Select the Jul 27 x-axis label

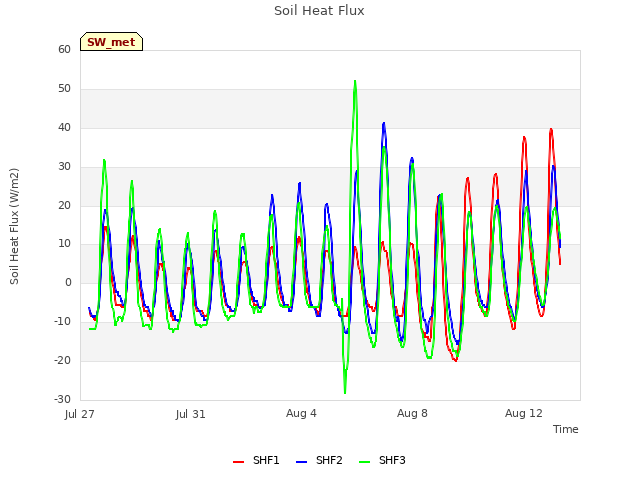[x=80, y=414]
